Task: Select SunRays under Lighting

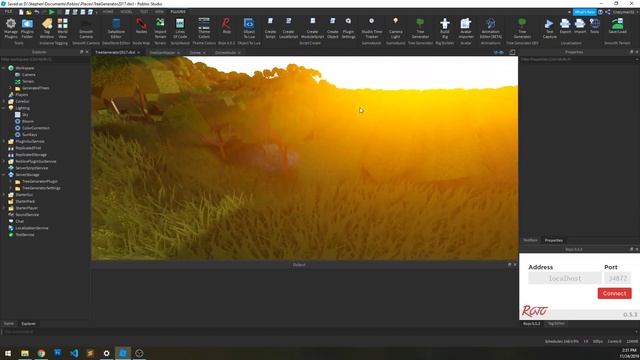Action: click(29, 135)
